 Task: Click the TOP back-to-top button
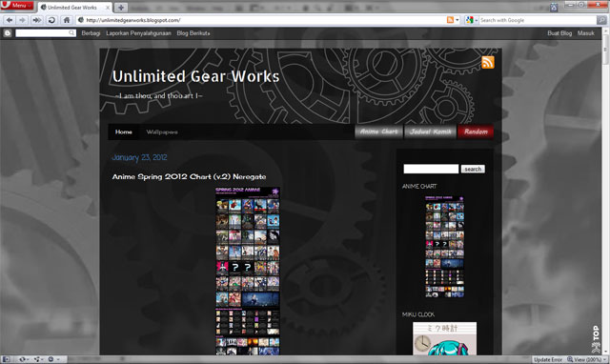click(x=595, y=339)
